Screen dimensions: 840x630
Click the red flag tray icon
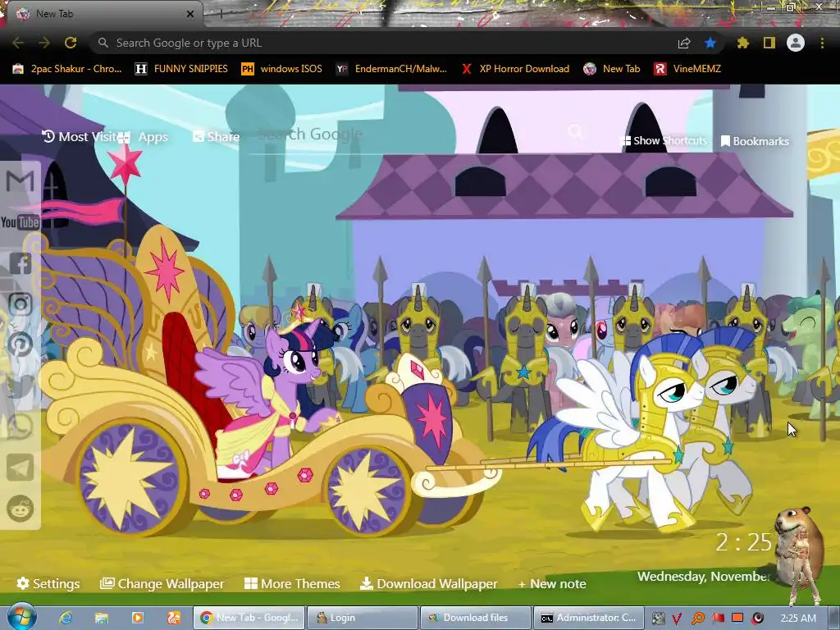718,619
